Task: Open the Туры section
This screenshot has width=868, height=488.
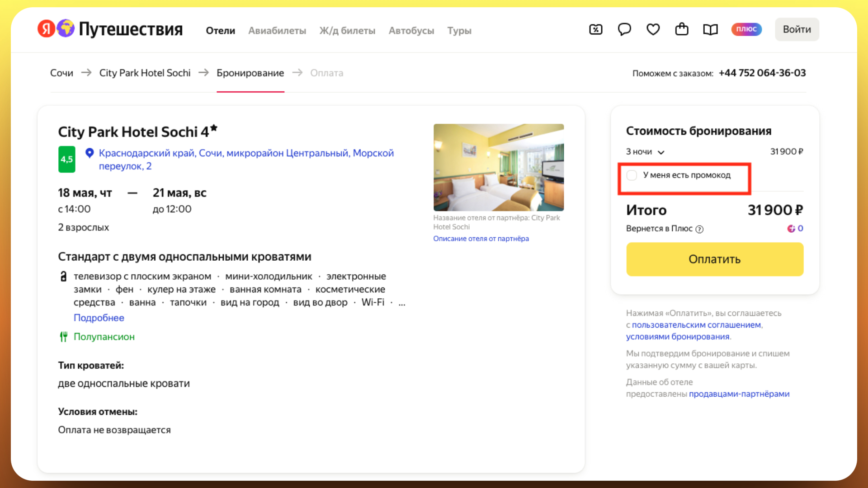Action: tap(459, 31)
